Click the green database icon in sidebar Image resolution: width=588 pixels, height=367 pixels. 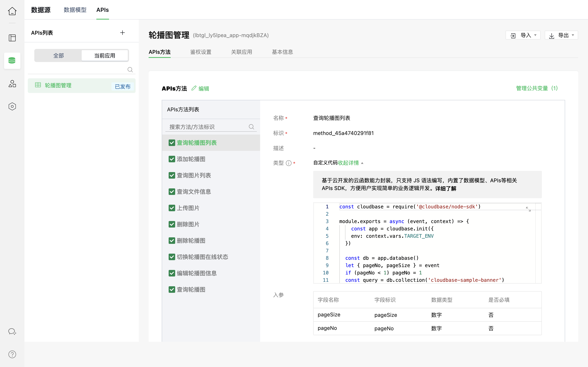[12, 60]
